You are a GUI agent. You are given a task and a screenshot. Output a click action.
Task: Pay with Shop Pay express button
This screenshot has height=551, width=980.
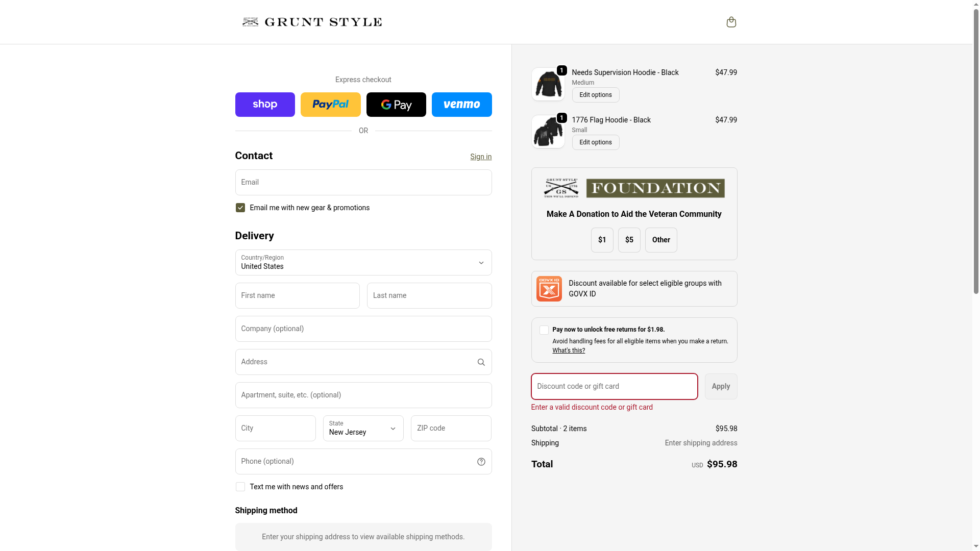click(x=265, y=105)
